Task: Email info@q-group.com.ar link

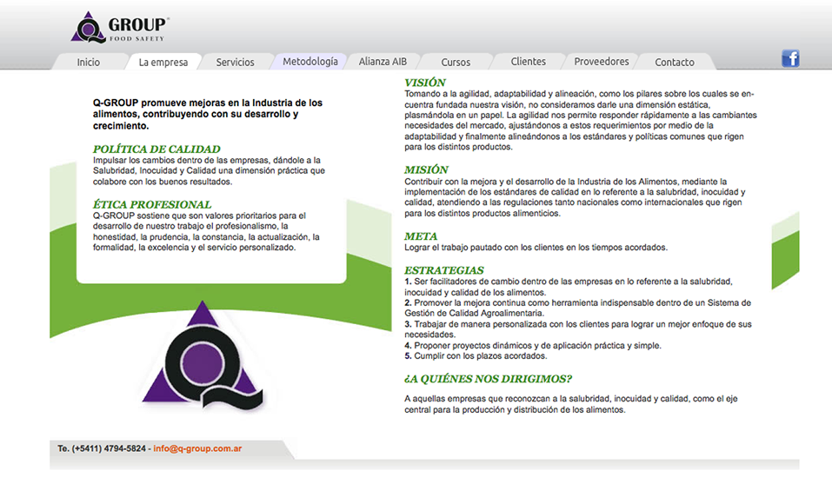Action: coord(197,449)
